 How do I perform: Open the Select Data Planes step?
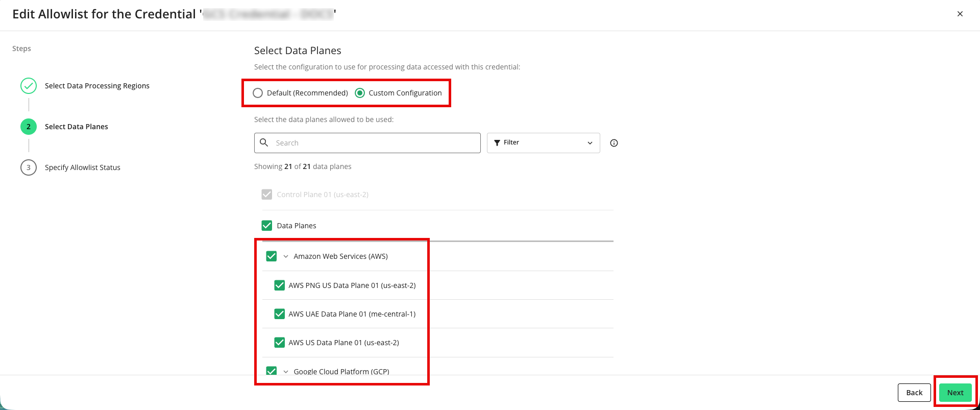[x=77, y=127]
